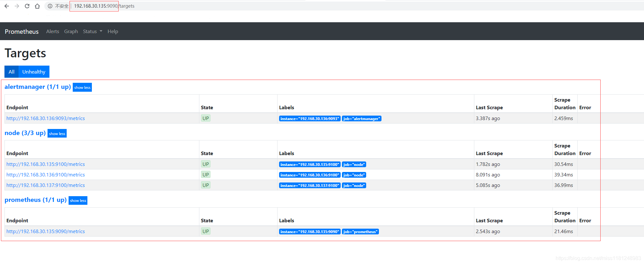644x264 pixels.
Task: Open endpoint http://192.168.30.136:9093/metrics
Action: pyautogui.click(x=46, y=118)
